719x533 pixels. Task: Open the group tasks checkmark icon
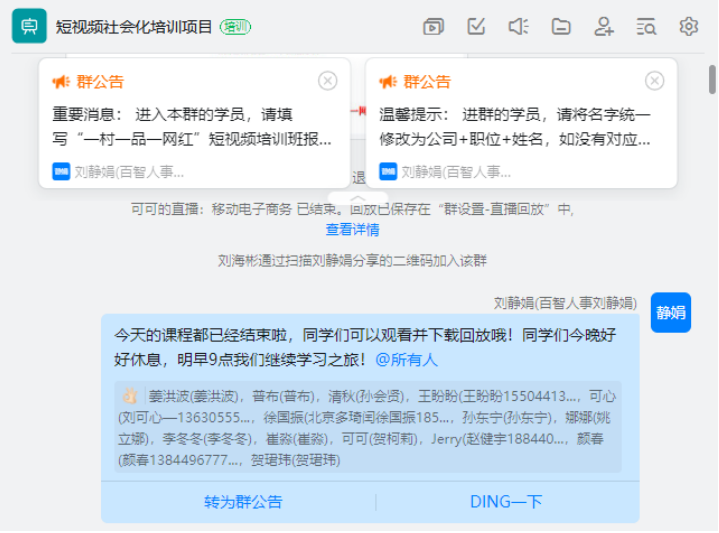click(x=476, y=27)
